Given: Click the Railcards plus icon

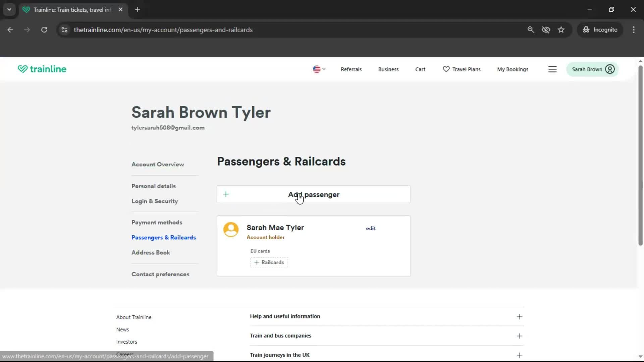Looking at the screenshot, I should tap(257, 262).
